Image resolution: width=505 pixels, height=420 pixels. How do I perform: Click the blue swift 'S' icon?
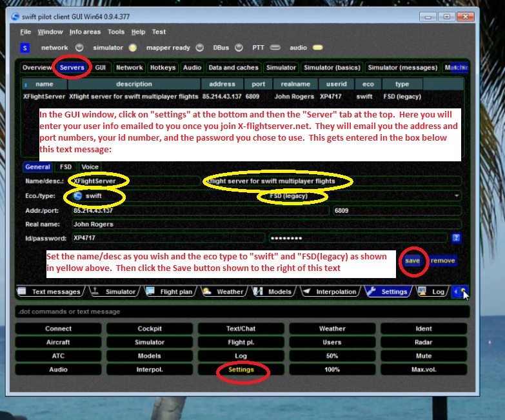click(x=25, y=47)
